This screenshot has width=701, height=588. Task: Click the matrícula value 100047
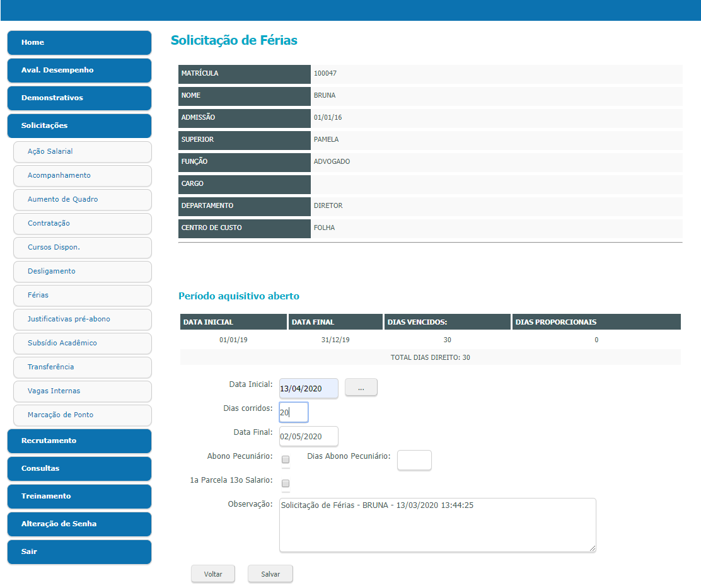[325, 73]
